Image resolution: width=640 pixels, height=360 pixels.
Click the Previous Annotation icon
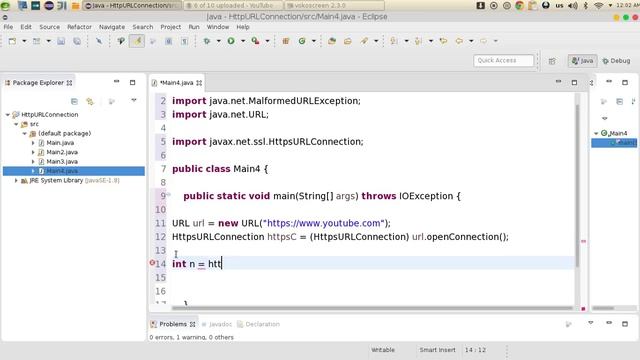[x=418, y=41]
